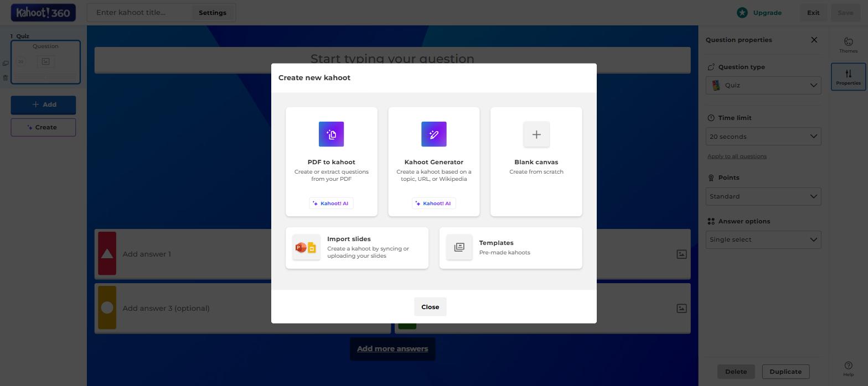Click the Kahoot Generator magic pen icon
Image resolution: width=868 pixels, height=386 pixels.
point(433,134)
